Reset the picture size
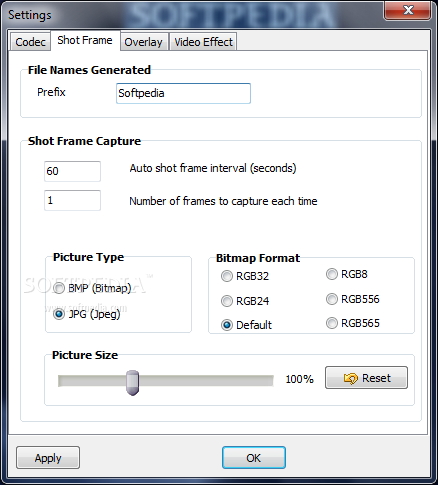 tap(366, 378)
